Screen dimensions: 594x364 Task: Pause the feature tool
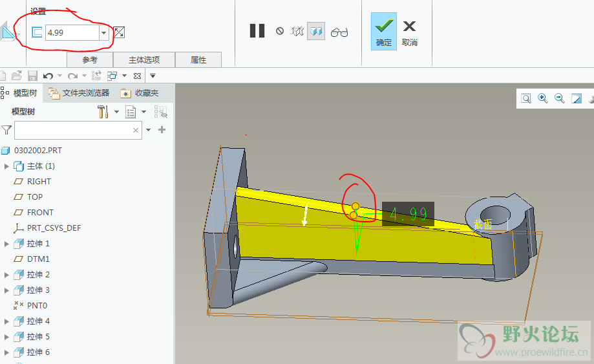click(x=257, y=30)
